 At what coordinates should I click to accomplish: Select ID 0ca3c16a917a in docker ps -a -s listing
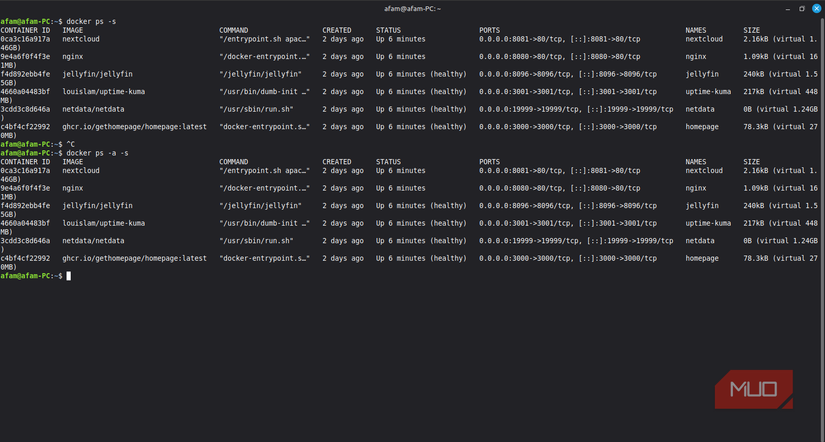[x=25, y=170]
